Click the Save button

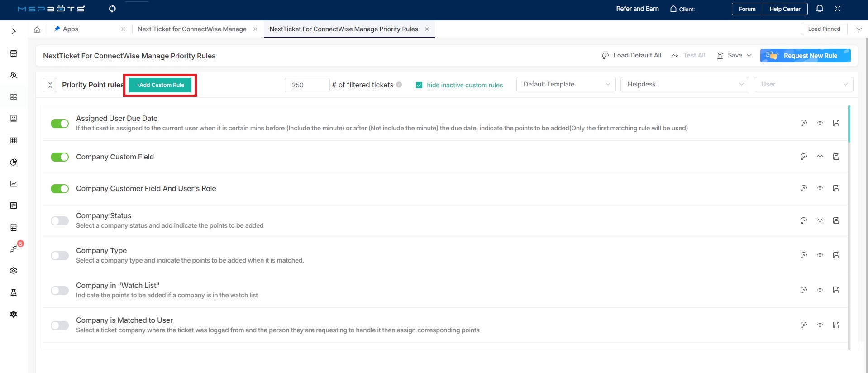pyautogui.click(x=730, y=55)
